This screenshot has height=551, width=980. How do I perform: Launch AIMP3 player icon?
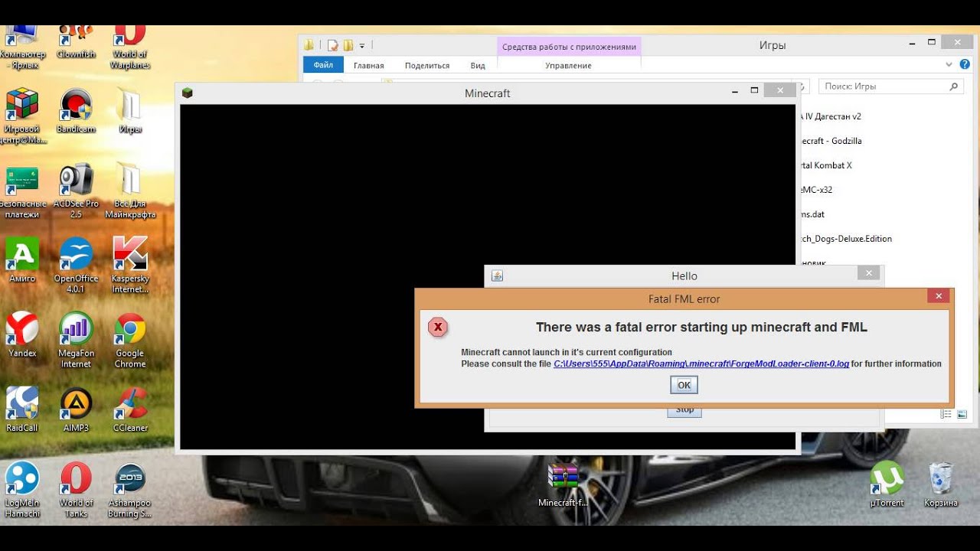(76, 409)
